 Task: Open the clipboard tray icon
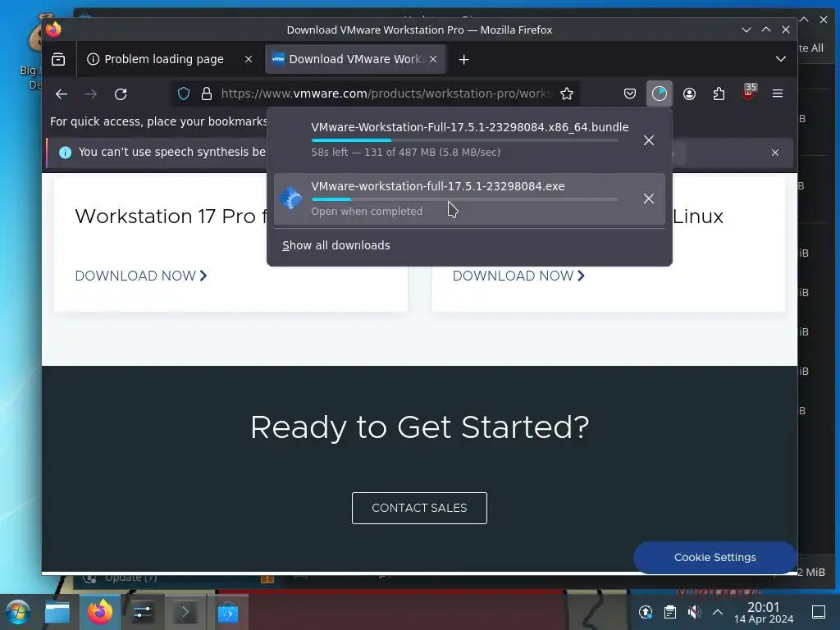coord(669,612)
